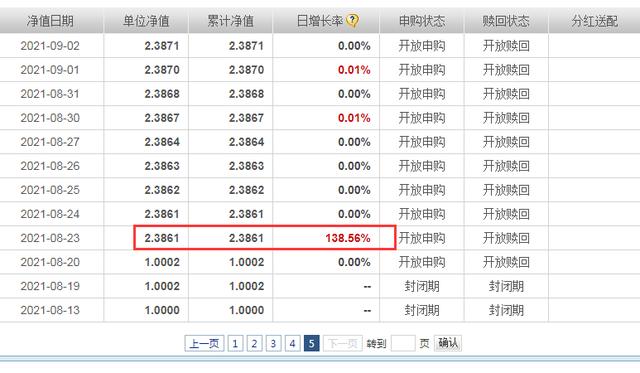Click 封闭期 赎回状态 on 2021-08-13 row

click(x=506, y=310)
